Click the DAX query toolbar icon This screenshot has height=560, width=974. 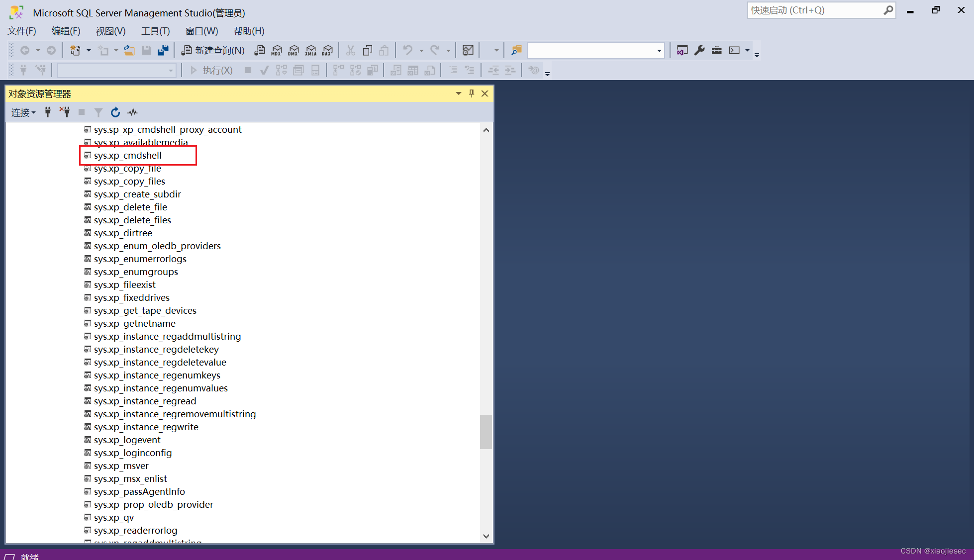(327, 50)
